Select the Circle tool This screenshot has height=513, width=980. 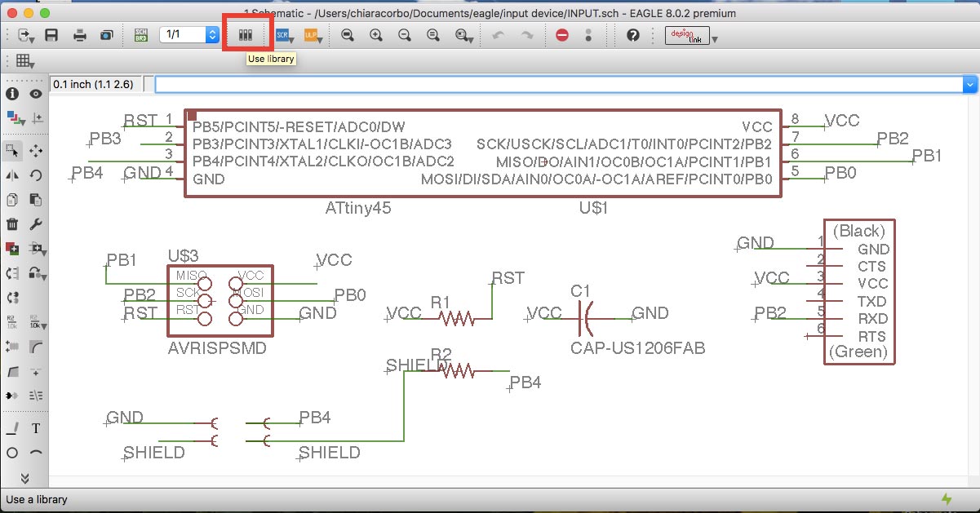point(12,453)
